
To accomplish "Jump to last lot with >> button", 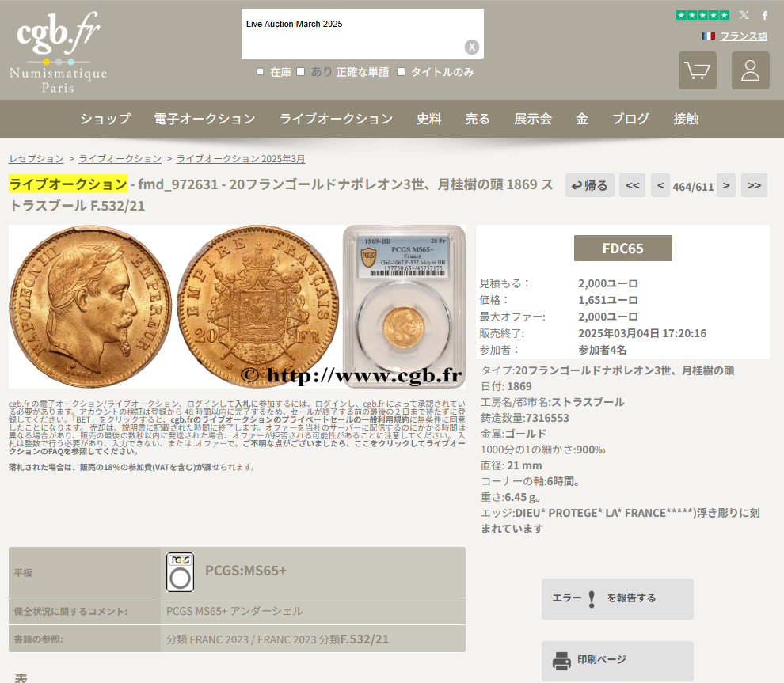I will (754, 185).
